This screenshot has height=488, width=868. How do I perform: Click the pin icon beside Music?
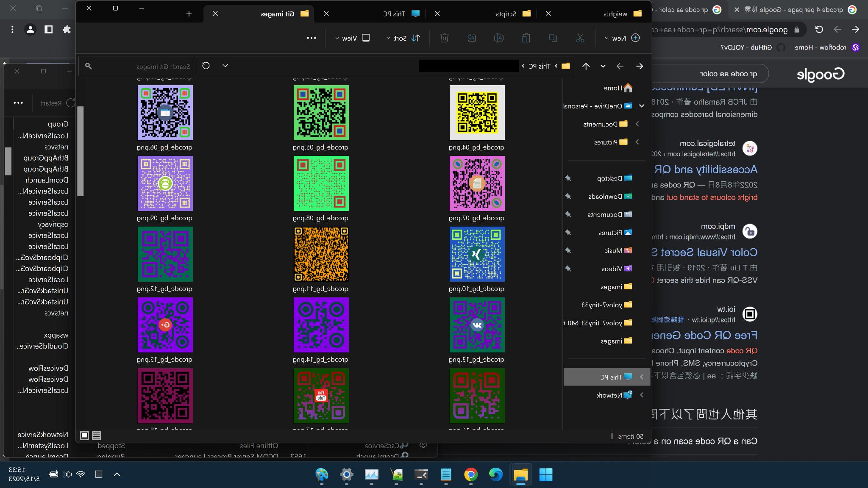568,251
